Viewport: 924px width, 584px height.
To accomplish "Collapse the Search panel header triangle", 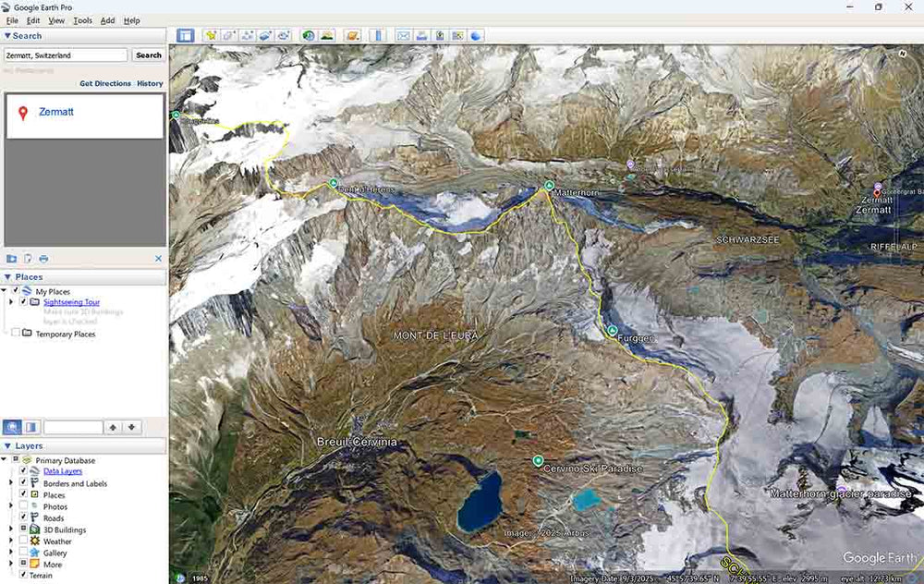I will click(x=7, y=36).
